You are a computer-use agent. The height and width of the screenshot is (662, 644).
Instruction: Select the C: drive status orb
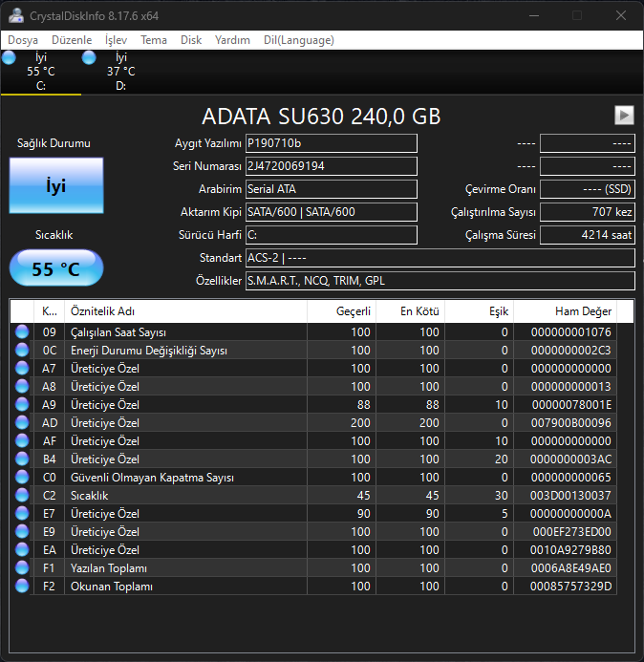[10, 58]
